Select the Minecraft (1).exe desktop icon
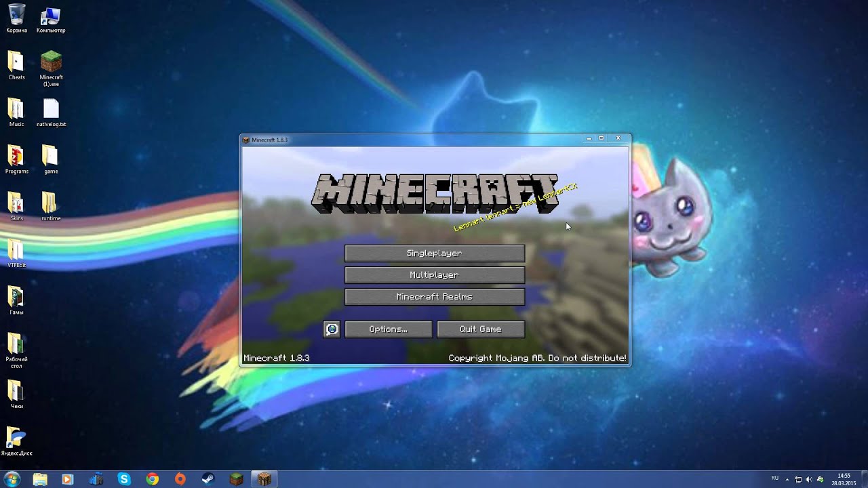 pos(51,68)
